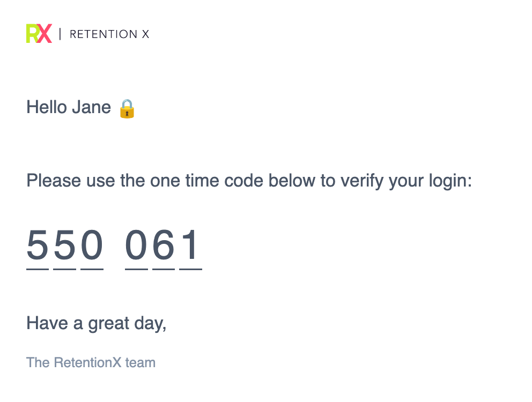Select the digit 6 in the code

coord(164,244)
